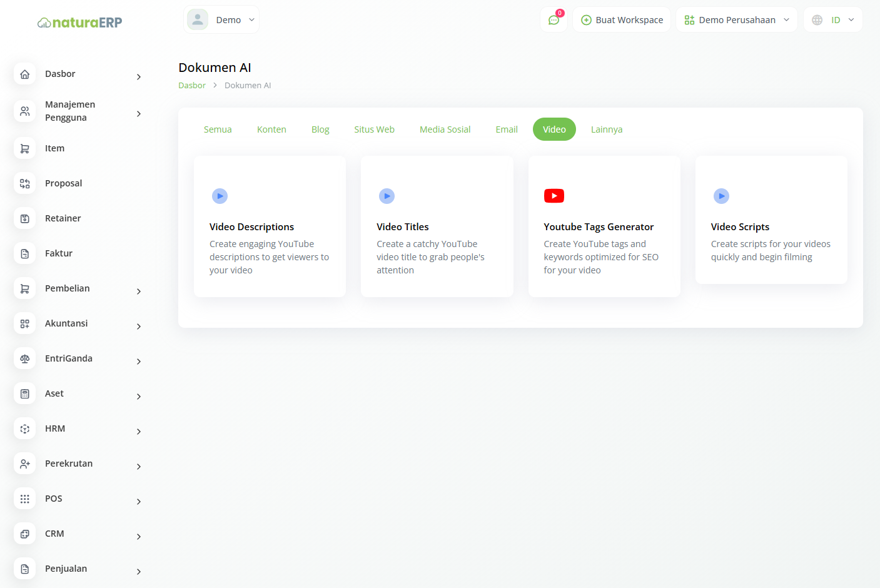Open the Demo user profile dropdown
This screenshot has height=588, width=880.
[x=221, y=20]
